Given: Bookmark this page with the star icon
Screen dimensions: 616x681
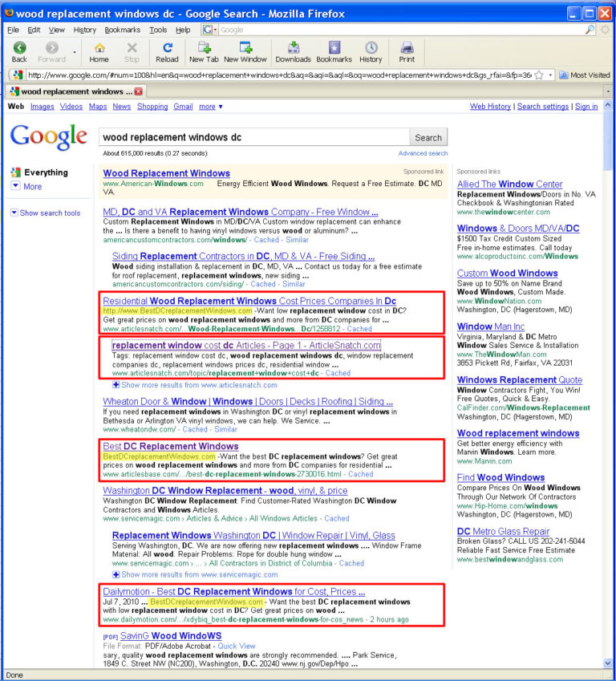Looking at the screenshot, I should (x=539, y=75).
